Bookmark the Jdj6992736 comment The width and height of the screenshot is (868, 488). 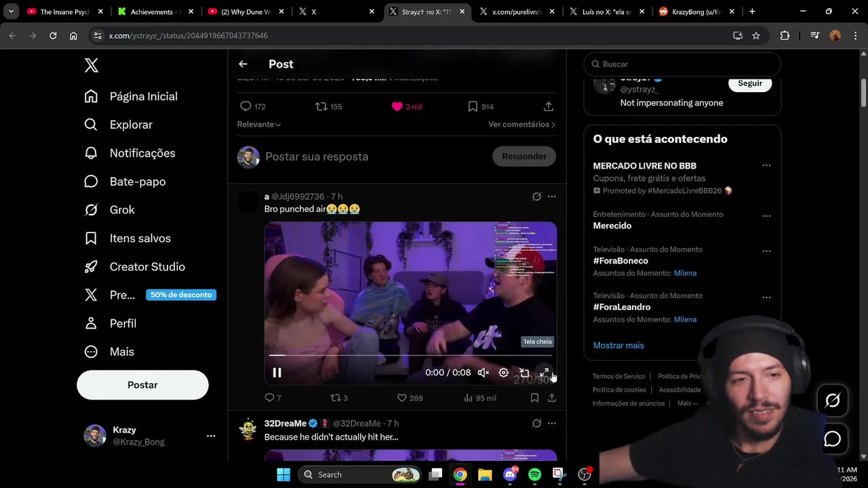tap(535, 398)
